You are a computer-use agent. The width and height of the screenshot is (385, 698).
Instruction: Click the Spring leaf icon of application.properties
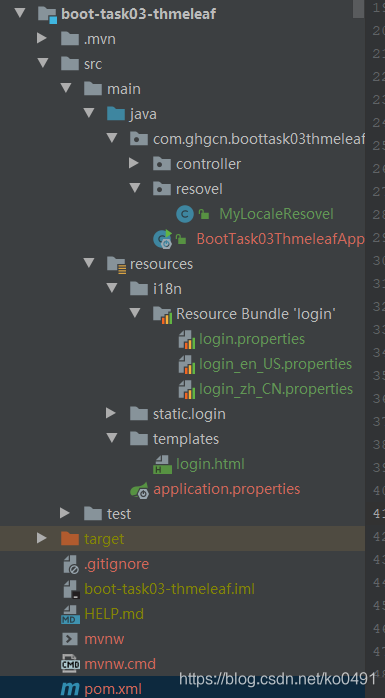coord(139,490)
